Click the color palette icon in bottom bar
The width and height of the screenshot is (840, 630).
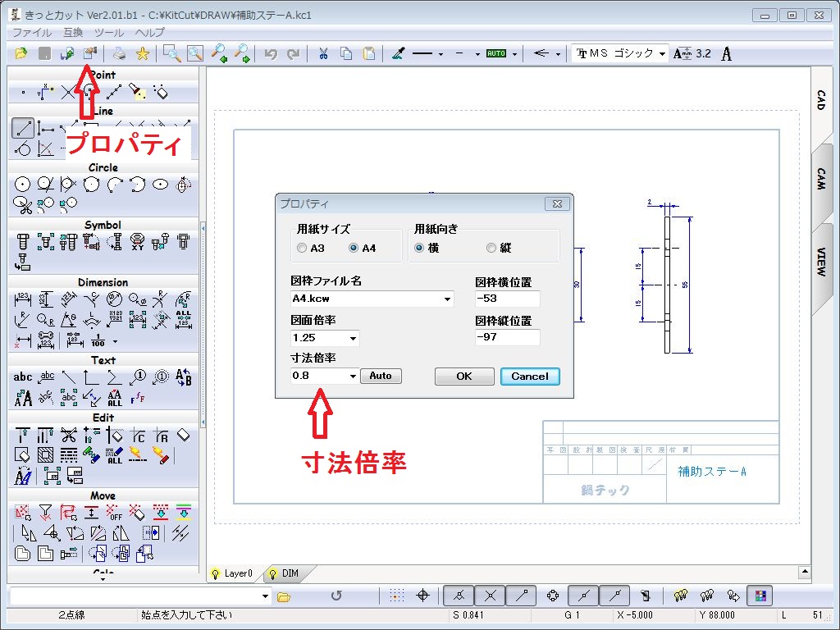760,596
